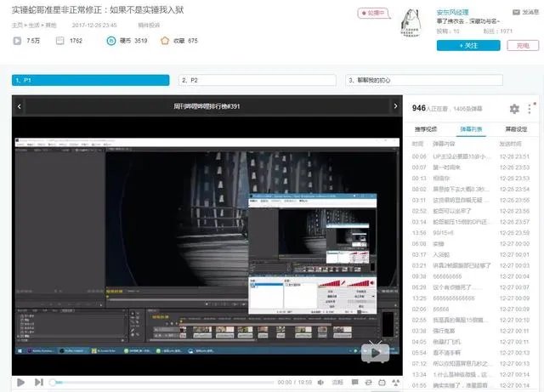Click the play count icon
This screenshot has height=392, width=544.
pos(17,41)
